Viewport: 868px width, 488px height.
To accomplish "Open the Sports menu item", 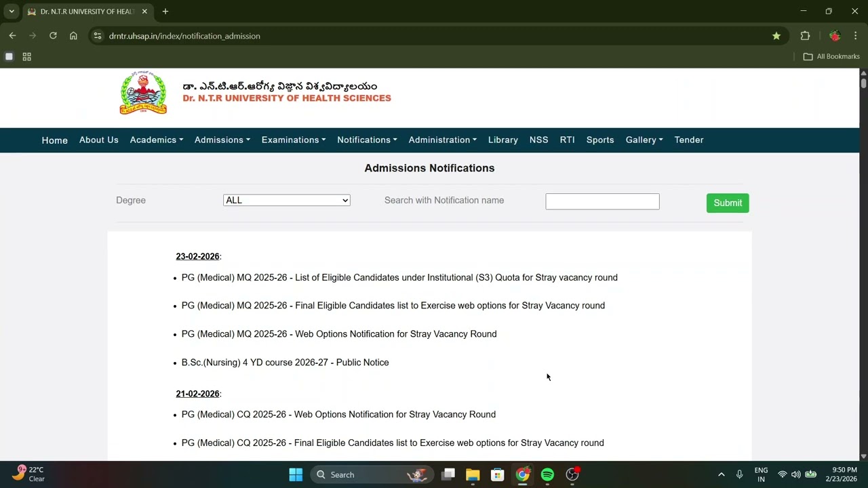I will [600, 140].
